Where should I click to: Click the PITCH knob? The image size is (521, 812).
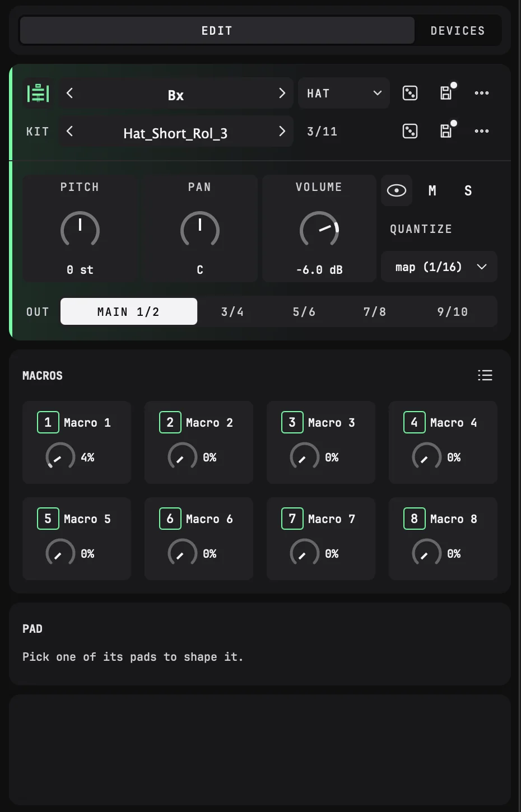pyautogui.click(x=80, y=230)
